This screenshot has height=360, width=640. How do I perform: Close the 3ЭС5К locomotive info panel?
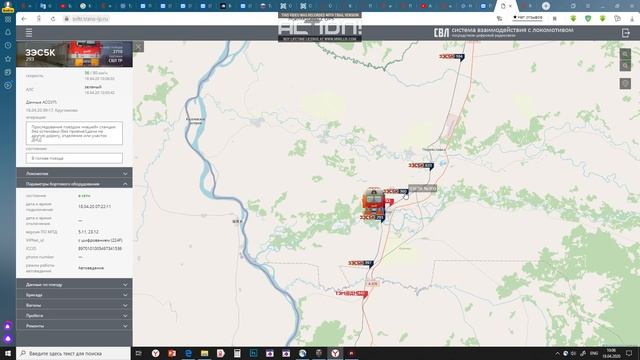138,47
